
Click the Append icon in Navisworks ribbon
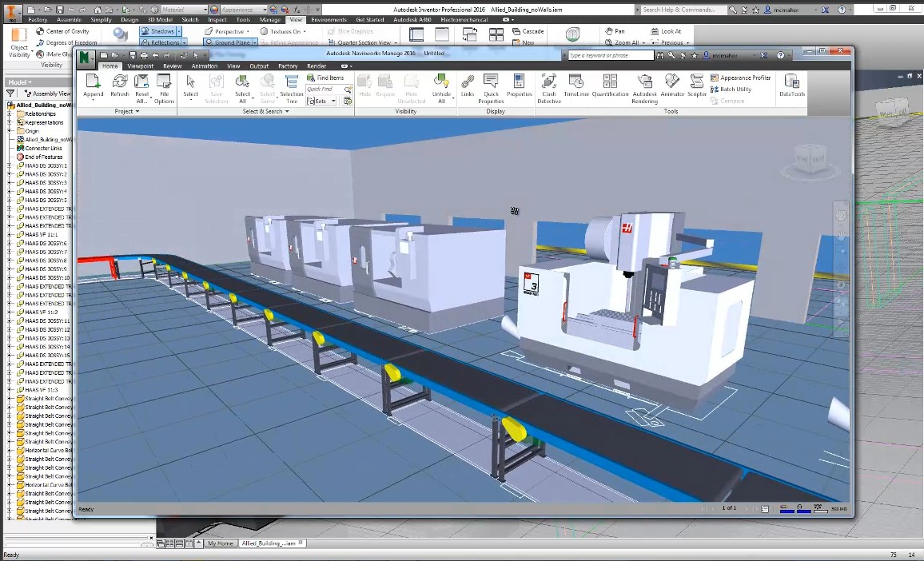pyautogui.click(x=93, y=85)
